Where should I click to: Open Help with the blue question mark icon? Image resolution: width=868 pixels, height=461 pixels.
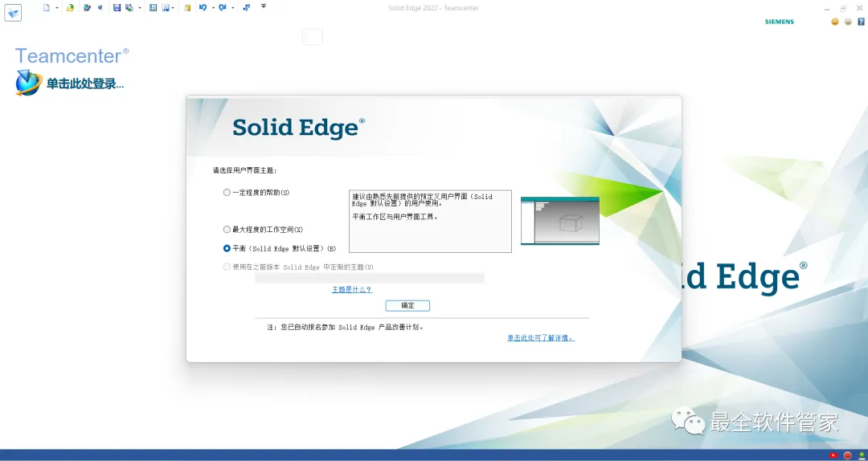862,22
